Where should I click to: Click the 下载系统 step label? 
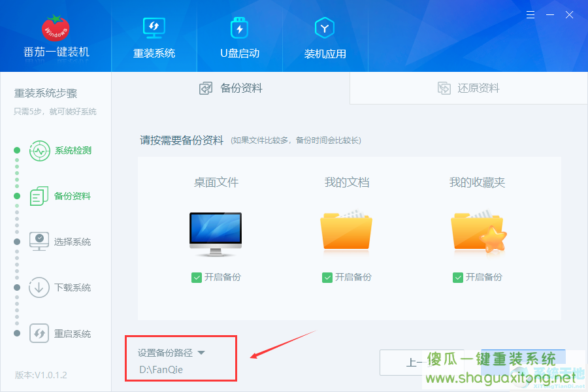(x=73, y=287)
